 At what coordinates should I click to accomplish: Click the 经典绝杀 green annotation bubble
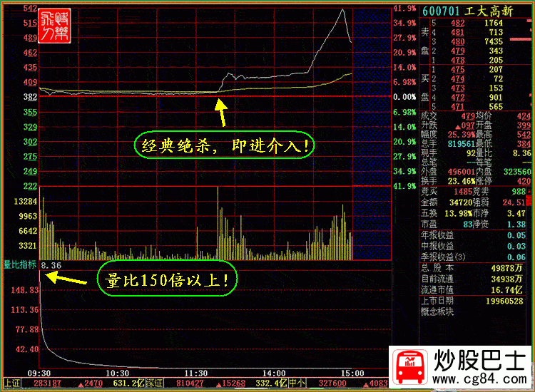(223, 145)
